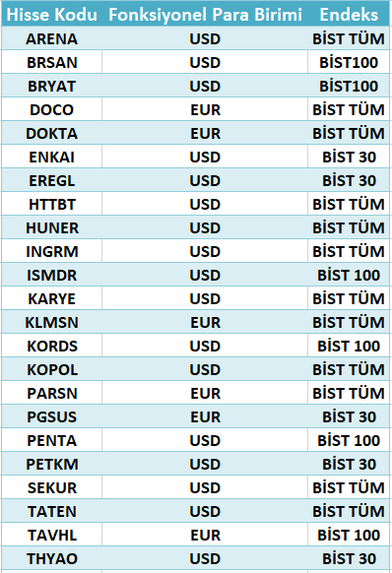
Task: Select the INGRM stock code cell
Action: (52, 251)
